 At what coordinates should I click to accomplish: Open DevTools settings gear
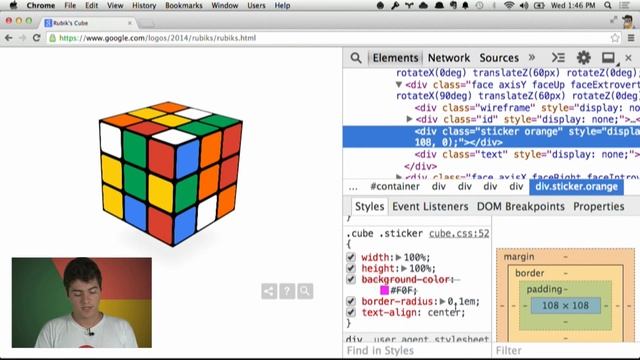click(x=583, y=58)
